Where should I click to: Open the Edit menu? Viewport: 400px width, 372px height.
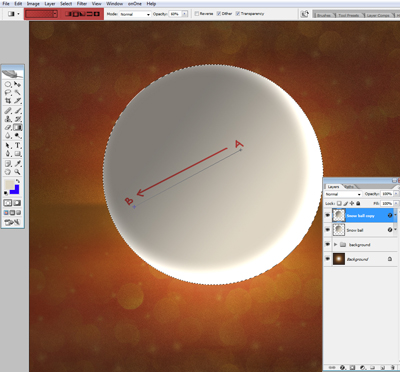coord(18,4)
